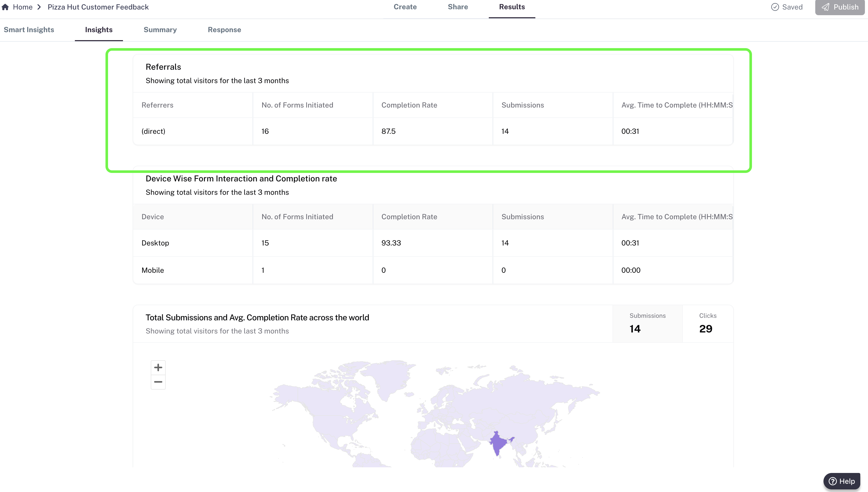Click the Home house icon
The width and height of the screenshot is (868, 492).
[5, 7]
